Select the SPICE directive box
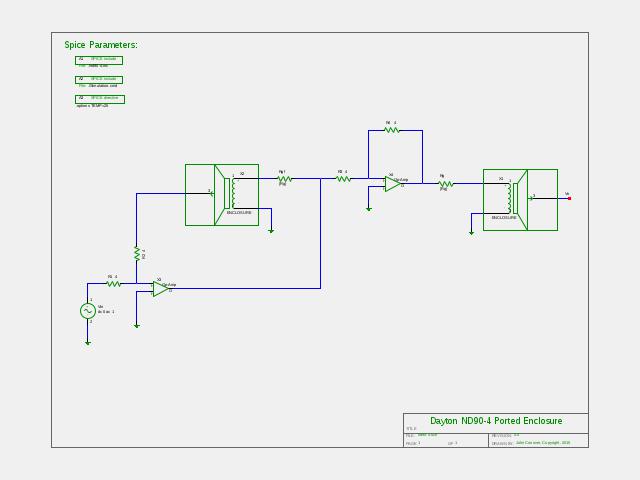640x480 pixels. tap(100, 99)
